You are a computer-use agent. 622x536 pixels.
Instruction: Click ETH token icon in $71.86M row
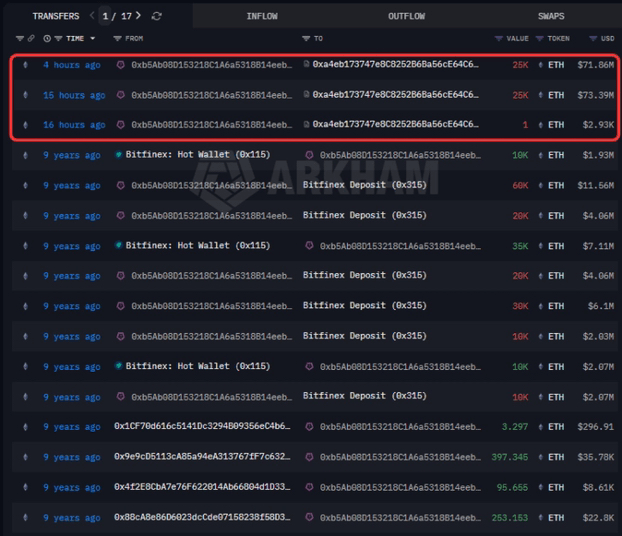[540, 65]
